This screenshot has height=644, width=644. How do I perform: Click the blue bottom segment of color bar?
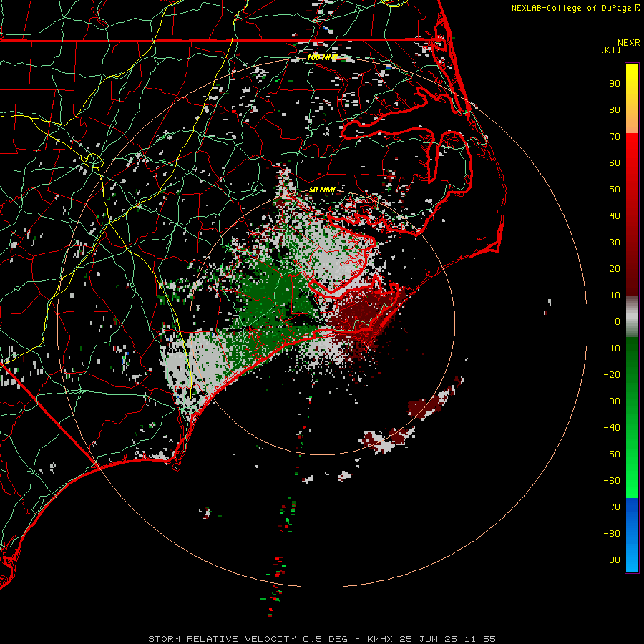click(x=632, y=535)
